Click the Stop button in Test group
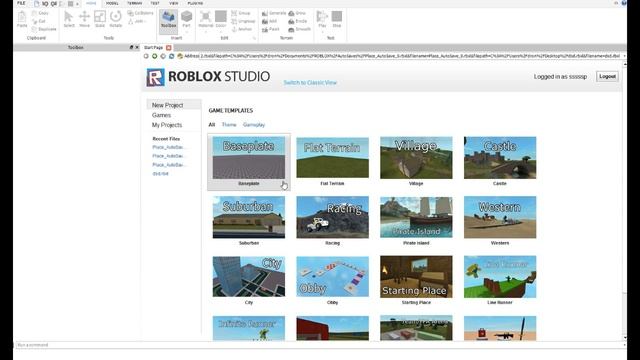640x360 pixels. [337, 19]
